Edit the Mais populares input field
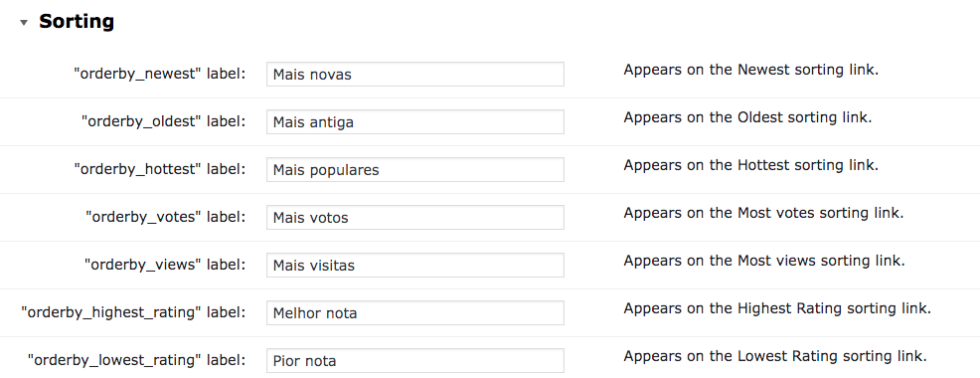The image size is (980, 378). click(x=415, y=169)
